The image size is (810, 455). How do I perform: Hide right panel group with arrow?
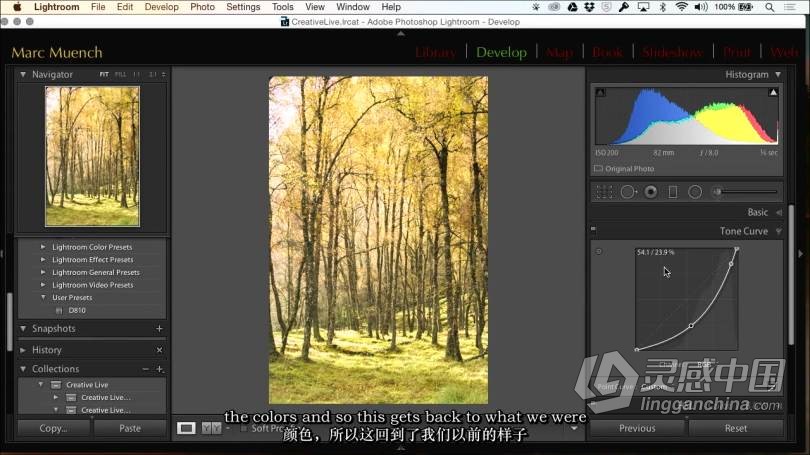point(801,254)
